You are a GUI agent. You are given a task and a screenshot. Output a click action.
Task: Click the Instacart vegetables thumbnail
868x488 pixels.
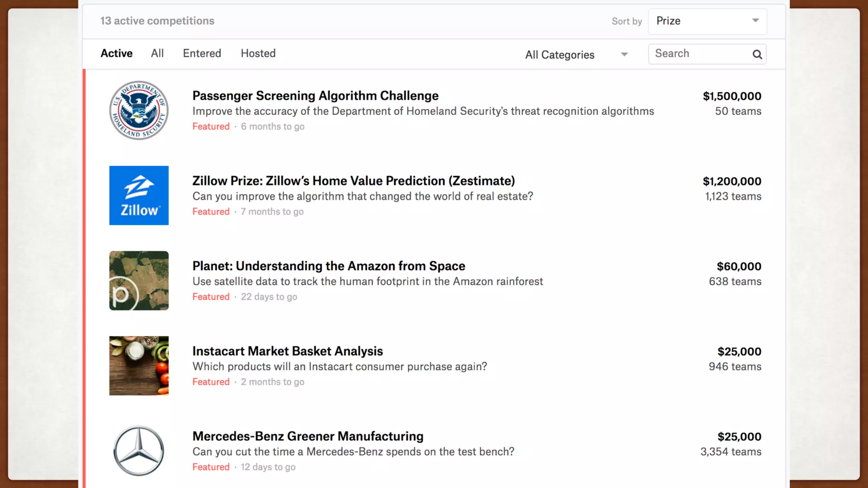[x=139, y=366]
